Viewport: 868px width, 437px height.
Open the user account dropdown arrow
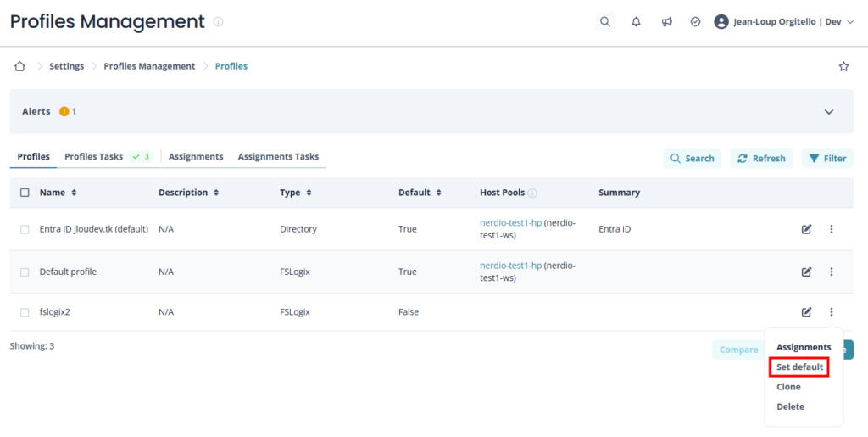[850, 22]
